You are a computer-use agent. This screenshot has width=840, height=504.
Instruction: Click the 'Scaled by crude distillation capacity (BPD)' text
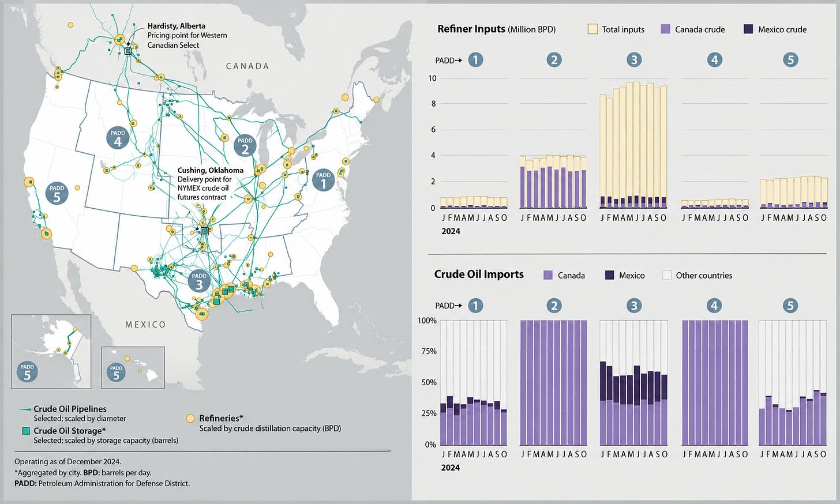[x=270, y=428]
